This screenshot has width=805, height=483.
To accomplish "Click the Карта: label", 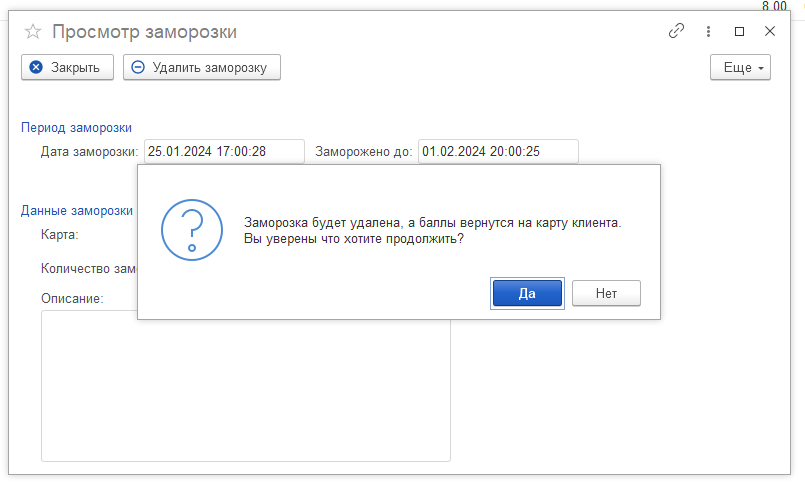I will pyautogui.click(x=60, y=235).
